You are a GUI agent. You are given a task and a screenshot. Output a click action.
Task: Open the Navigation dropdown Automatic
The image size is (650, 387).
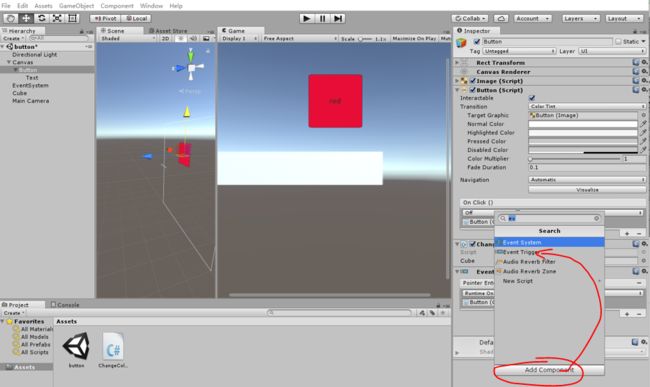tap(587, 180)
